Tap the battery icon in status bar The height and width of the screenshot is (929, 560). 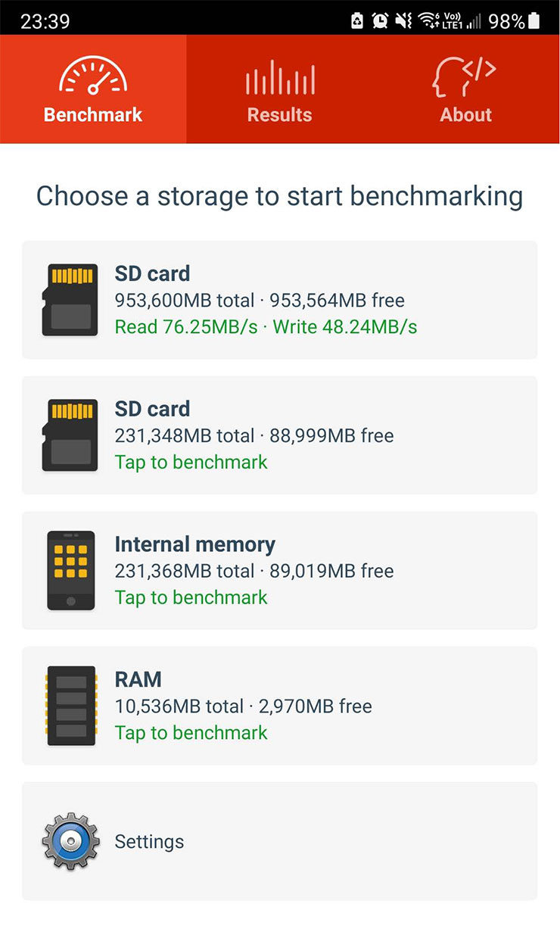coord(534,21)
